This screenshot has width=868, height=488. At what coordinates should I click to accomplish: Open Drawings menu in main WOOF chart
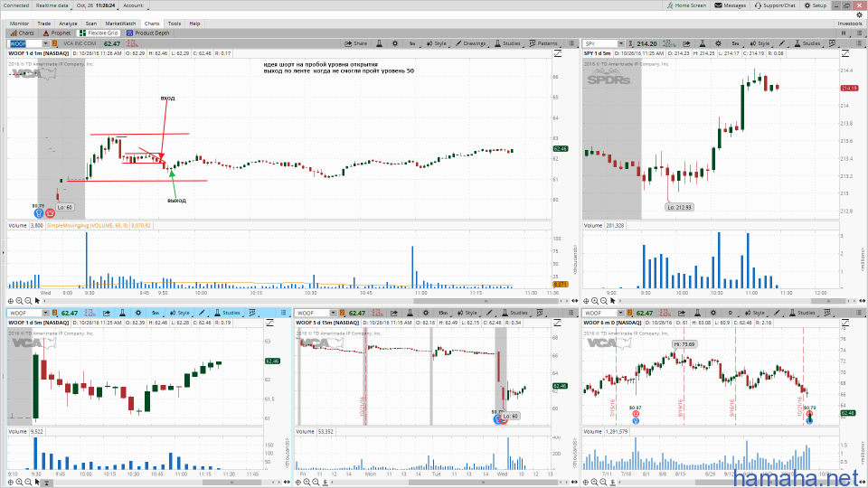click(470, 43)
